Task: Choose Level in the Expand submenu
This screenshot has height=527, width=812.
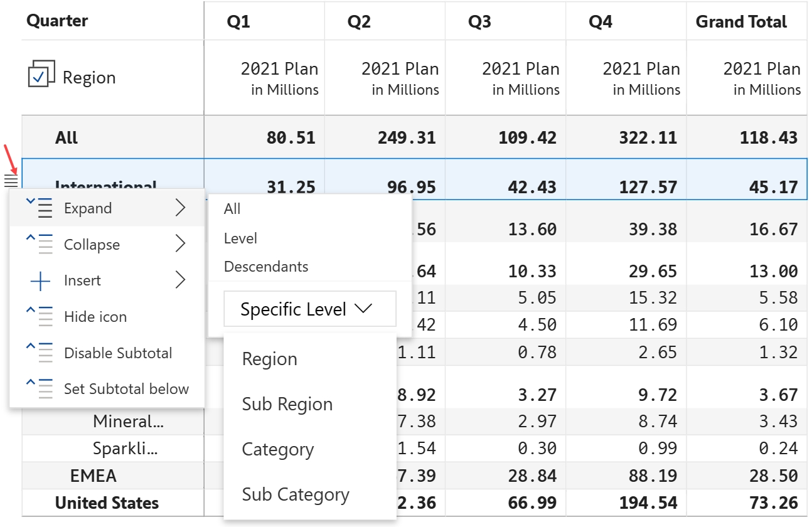Action: (240, 238)
